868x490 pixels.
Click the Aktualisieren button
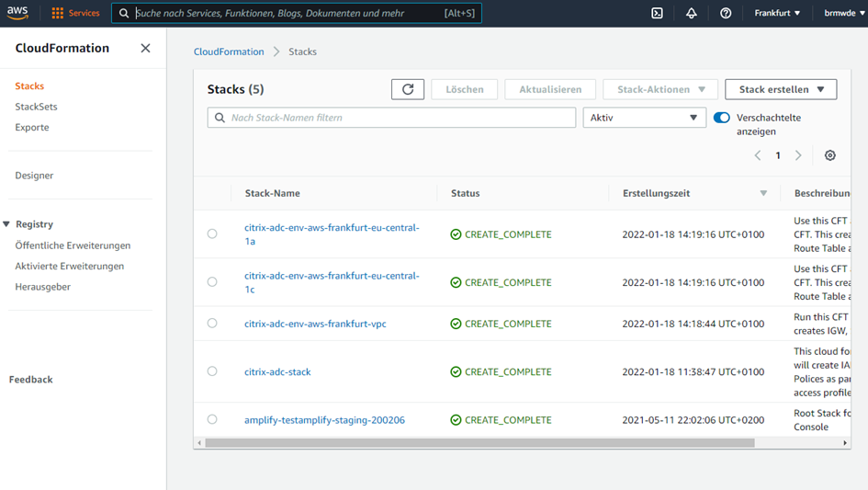550,89
